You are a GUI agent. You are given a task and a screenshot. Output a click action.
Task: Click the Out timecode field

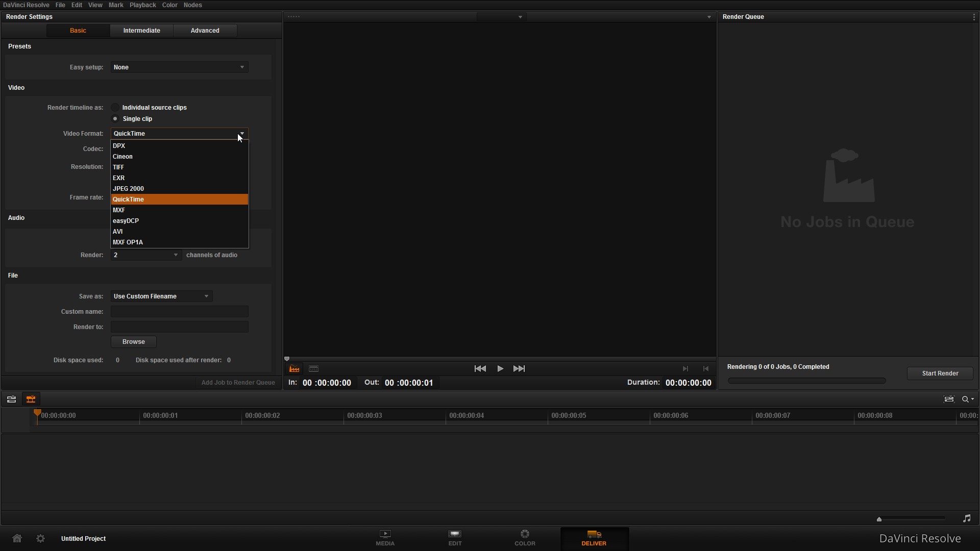coord(409,383)
